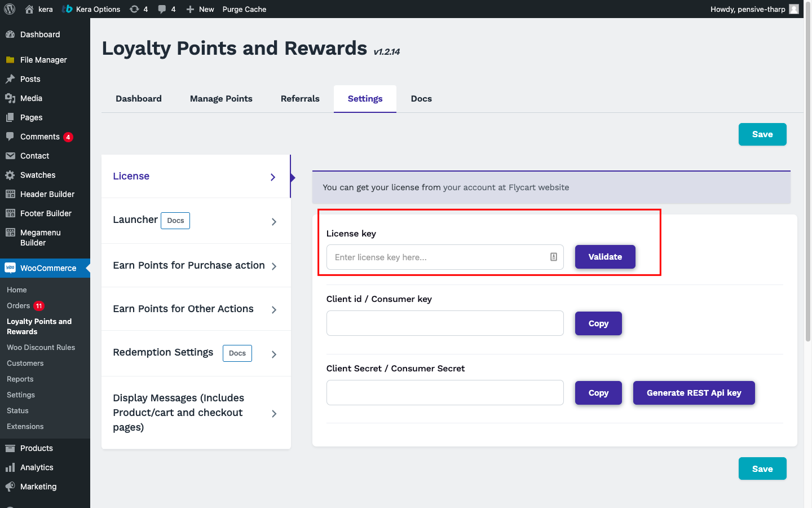Open Footer Builder icon in sidebar
Image resolution: width=812 pixels, height=508 pixels.
10,213
